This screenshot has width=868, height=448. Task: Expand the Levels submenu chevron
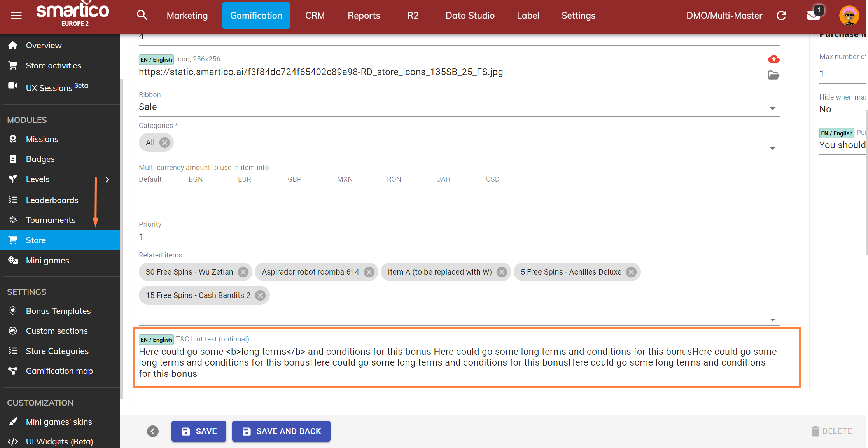click(x=107, y=179)
